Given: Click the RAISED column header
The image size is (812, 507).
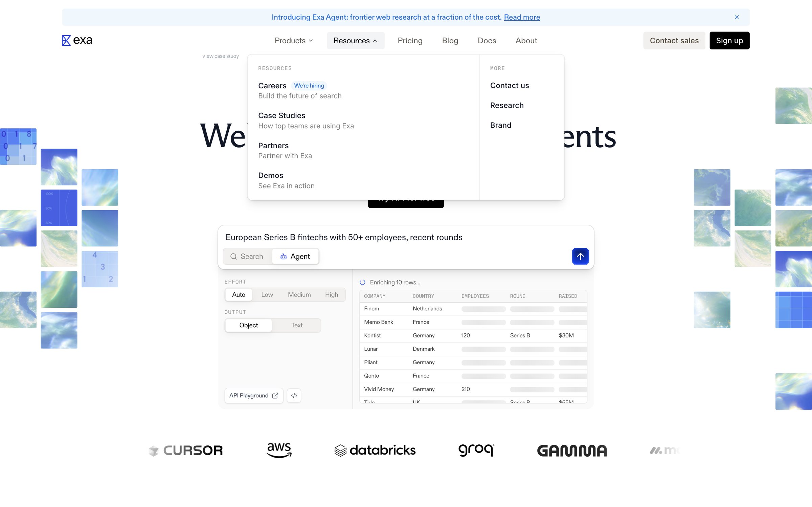Looking at the screenshot, I should (x=567, y=296).
